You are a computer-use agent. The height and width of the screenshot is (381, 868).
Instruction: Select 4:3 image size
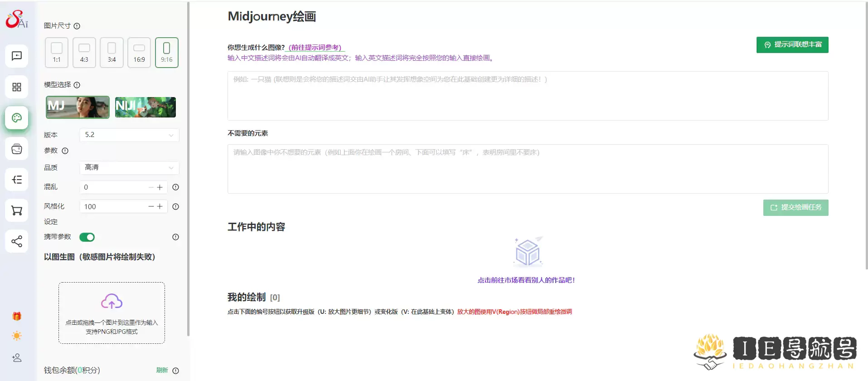pos(84,53)
